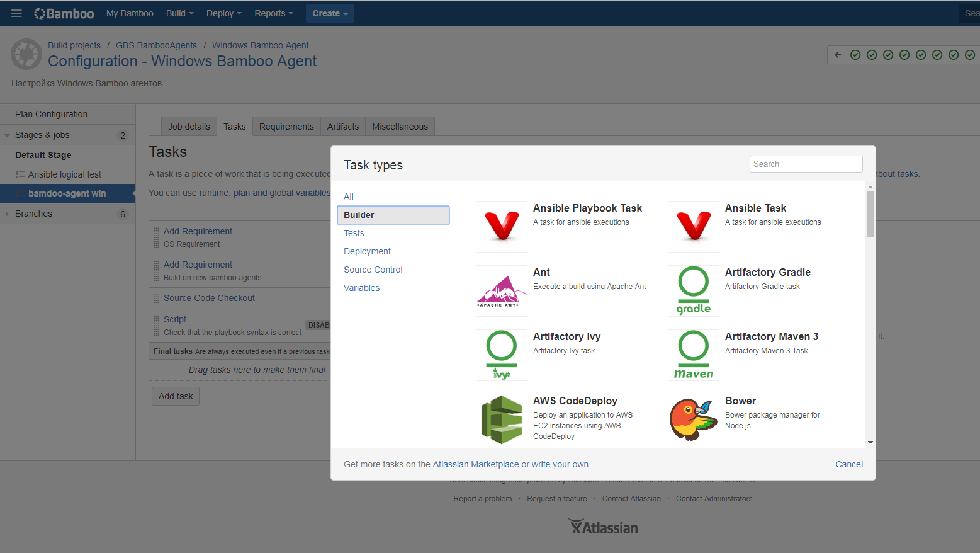This screenshot has width=980, height=553.
Task: Click the task list scroll-down arrow
Action: coord(870,442)
